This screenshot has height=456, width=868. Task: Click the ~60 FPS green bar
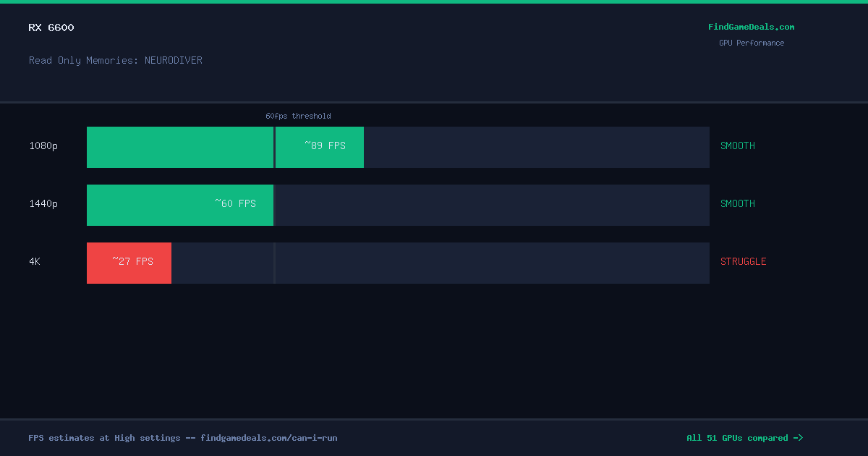tap(180, 205)
